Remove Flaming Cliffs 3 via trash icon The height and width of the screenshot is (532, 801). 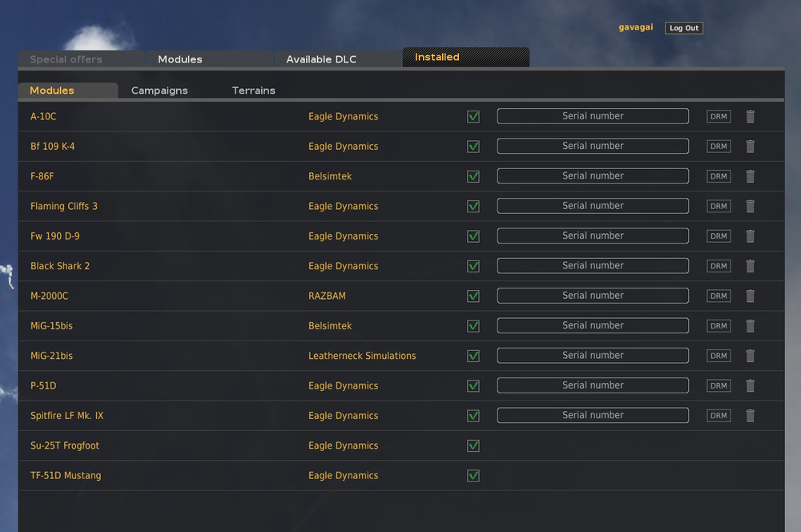pos(751,206)
